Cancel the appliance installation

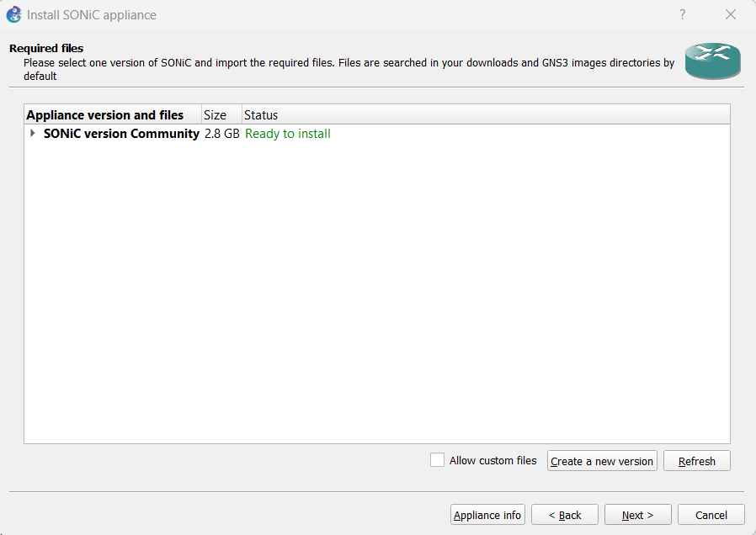point(711,515)
